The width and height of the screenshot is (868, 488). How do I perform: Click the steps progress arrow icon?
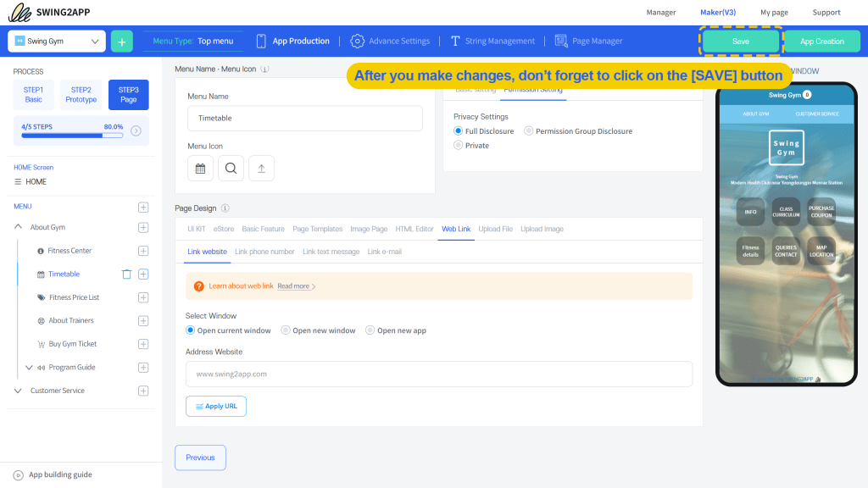tap(136, 130)
